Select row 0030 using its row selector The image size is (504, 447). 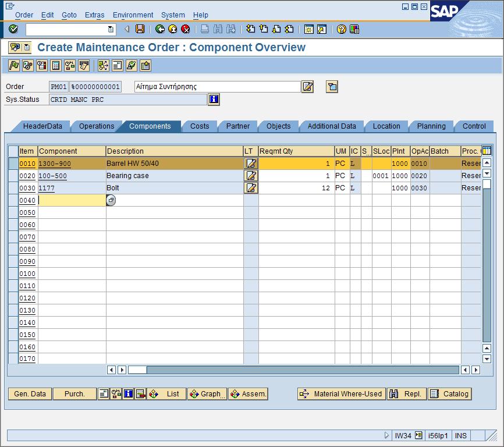13,187
